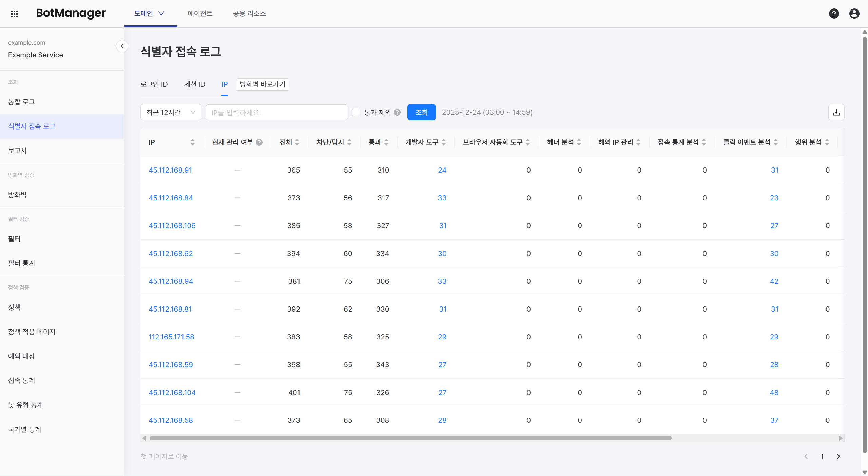Enable the 통과 제외 checkbox
The image size is (868, 476).
(x=356, y=112)
